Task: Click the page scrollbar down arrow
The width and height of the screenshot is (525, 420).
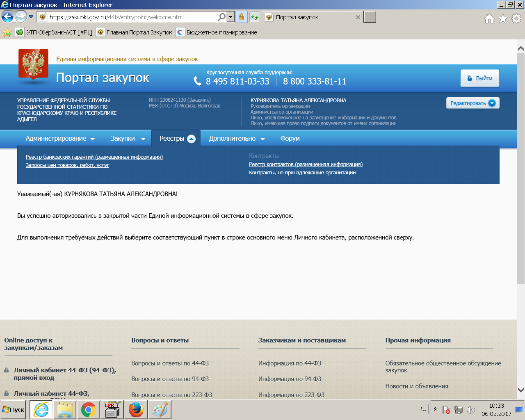Action: coord(520,390)
